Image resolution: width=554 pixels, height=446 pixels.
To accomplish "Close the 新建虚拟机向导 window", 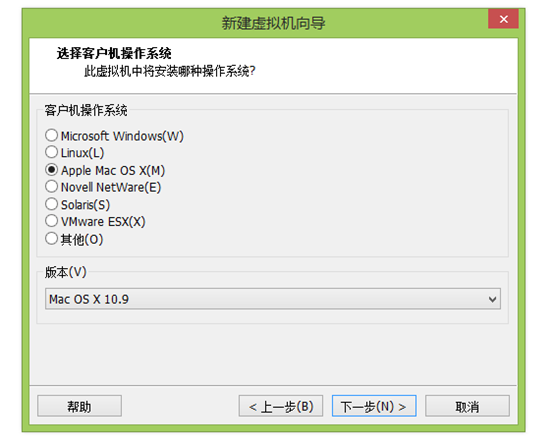I will (x=503, y=19).
